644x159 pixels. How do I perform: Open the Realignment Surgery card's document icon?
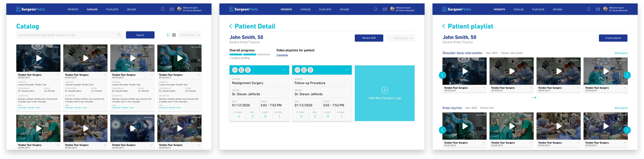coord(248,70)
